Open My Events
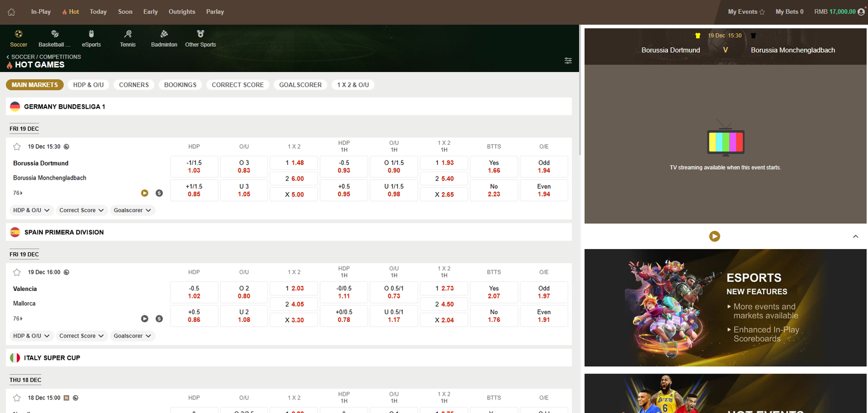Viewport: 868px width, 413px height. (x=746, y=11)
